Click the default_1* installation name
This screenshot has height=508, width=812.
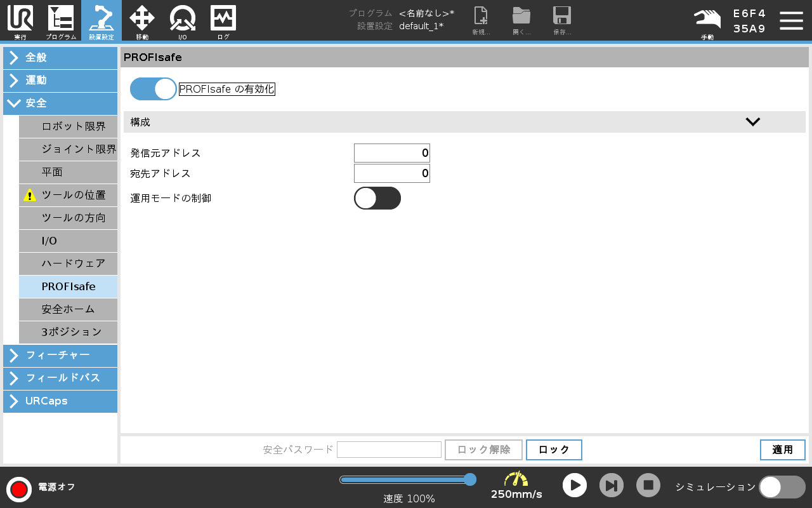[421, 26]
